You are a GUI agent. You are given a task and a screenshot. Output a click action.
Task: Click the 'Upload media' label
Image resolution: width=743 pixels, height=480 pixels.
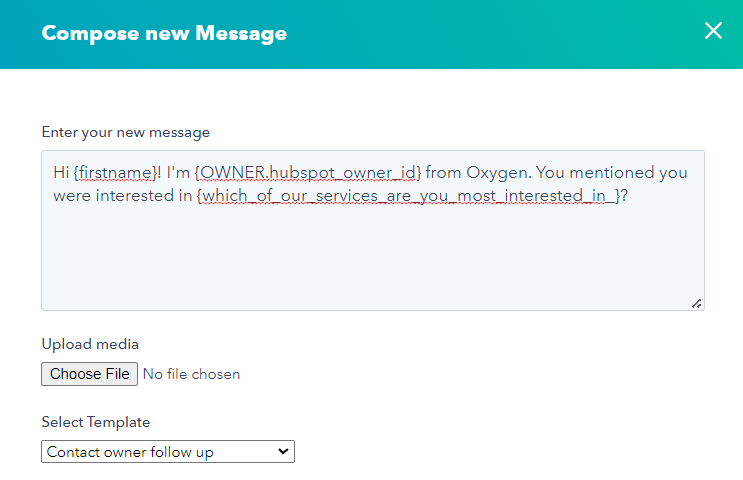(x=90, y=344)
